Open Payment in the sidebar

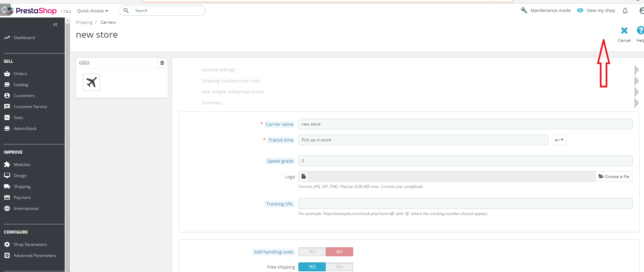(22, 198)
